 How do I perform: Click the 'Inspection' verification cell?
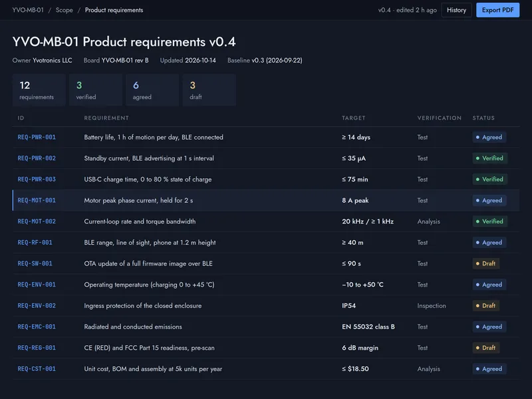click(x=432, y=306)
